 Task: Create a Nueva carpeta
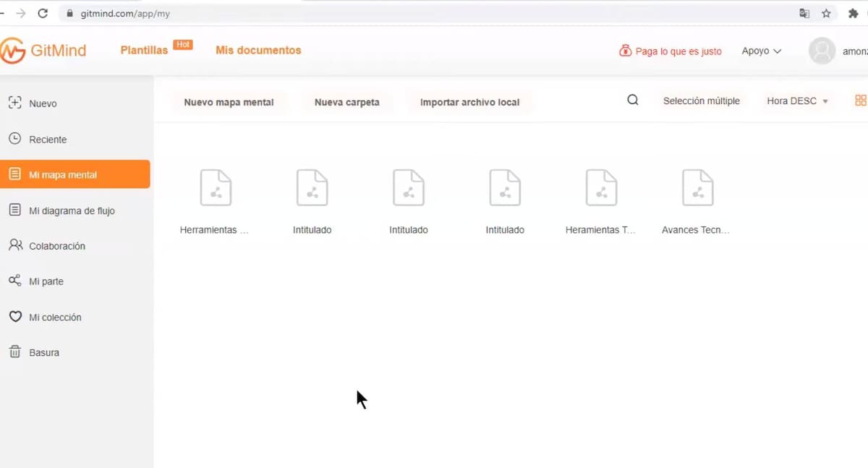346,102
